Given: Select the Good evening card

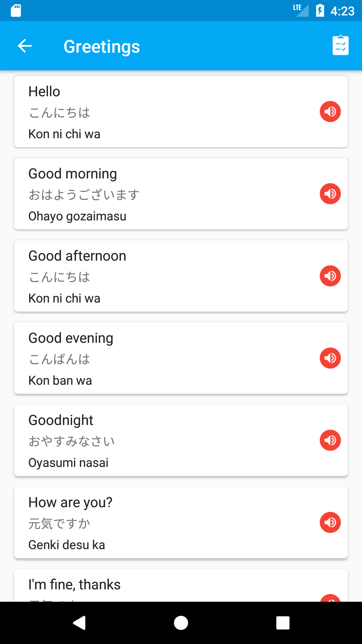Looking at the screenshot, I should [x=181, y=358].
